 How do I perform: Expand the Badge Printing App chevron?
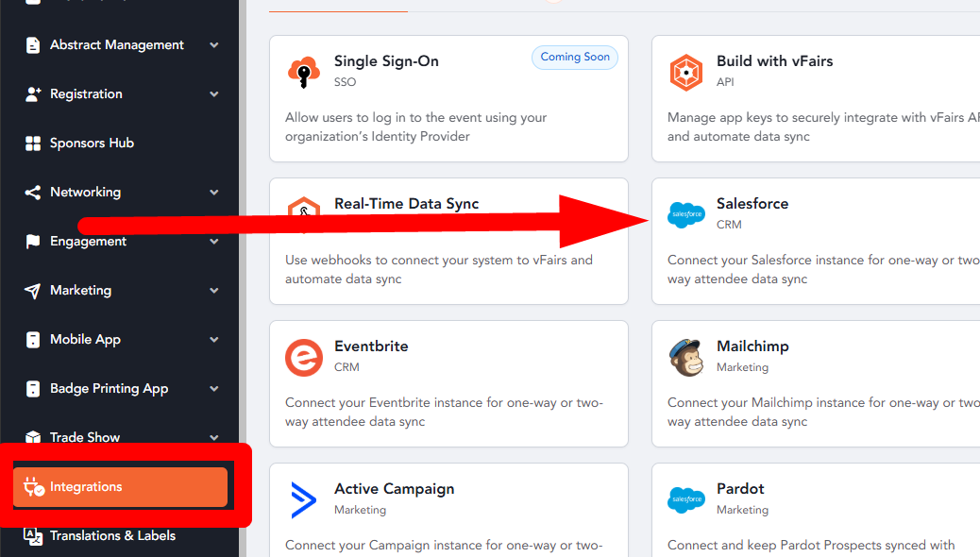214,388
